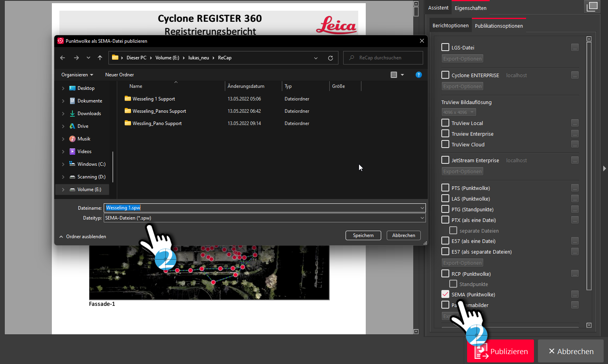
Task: Click browse button next to SEMA (Punktwolke)
Action: [x=575, y=294]
